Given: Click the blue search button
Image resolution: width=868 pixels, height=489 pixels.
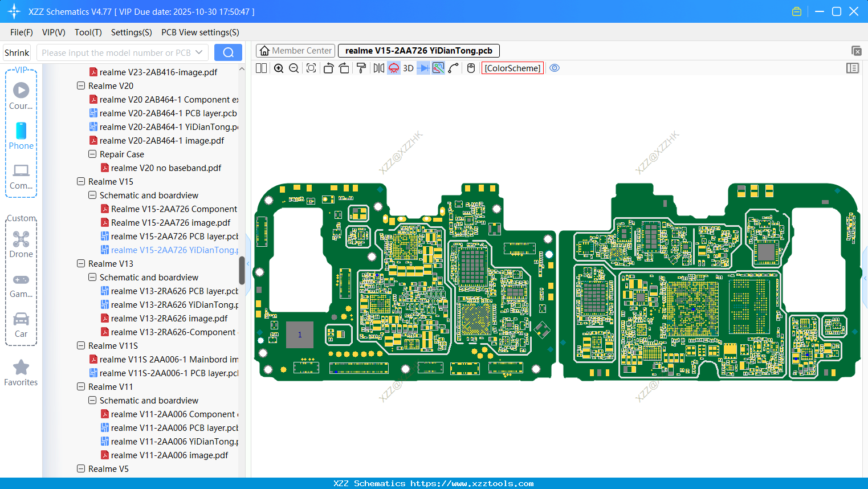Looking at the screenshot, I should click(x=228, y=52).
